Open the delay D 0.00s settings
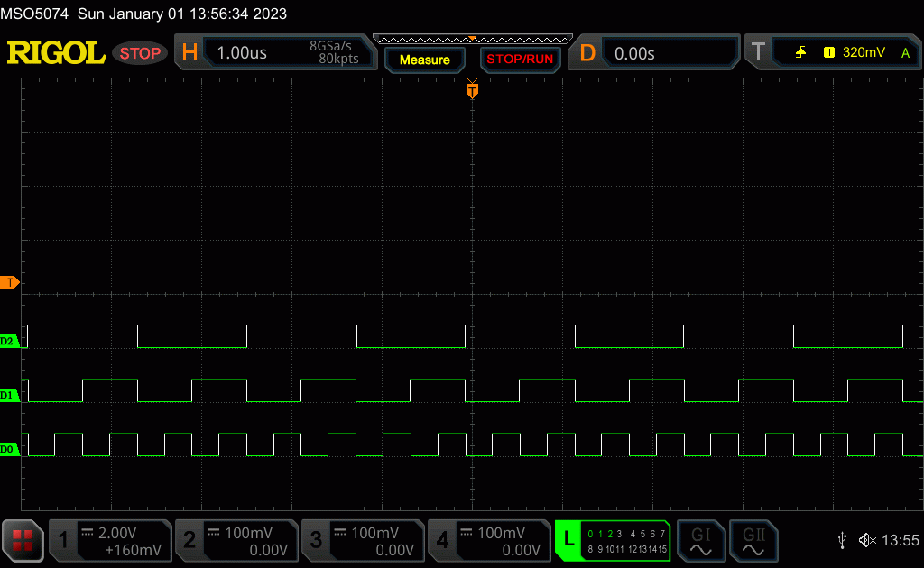 653,53
